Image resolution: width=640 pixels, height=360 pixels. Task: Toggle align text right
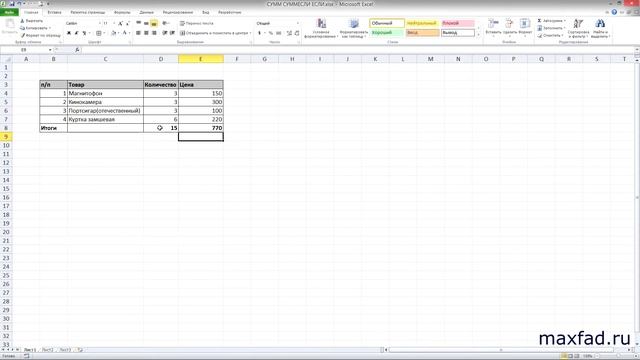coord(154,33)
